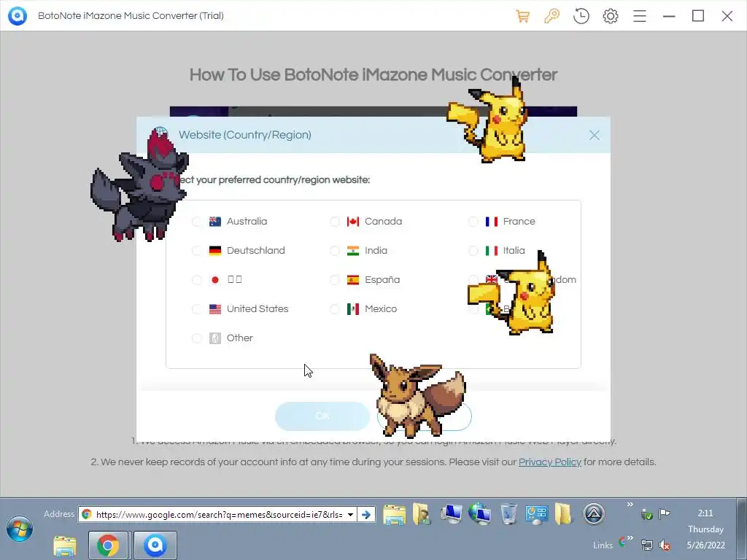Select the Other radio button
The image size is (747, 560).
pos(196,338)
